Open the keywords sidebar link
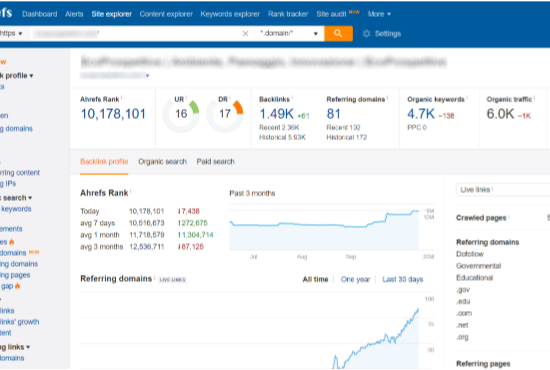This screenshot has height=370, width=550. 16,209
